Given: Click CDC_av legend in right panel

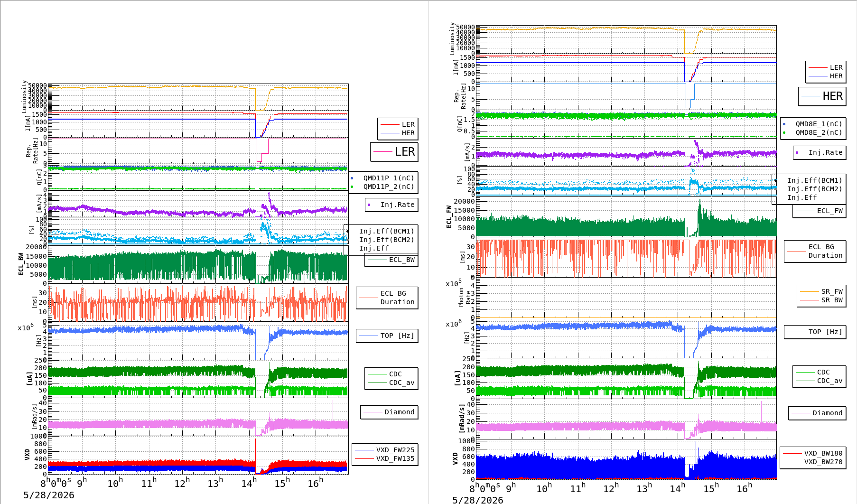Looking at the screenshot, I should pos(820,381).
